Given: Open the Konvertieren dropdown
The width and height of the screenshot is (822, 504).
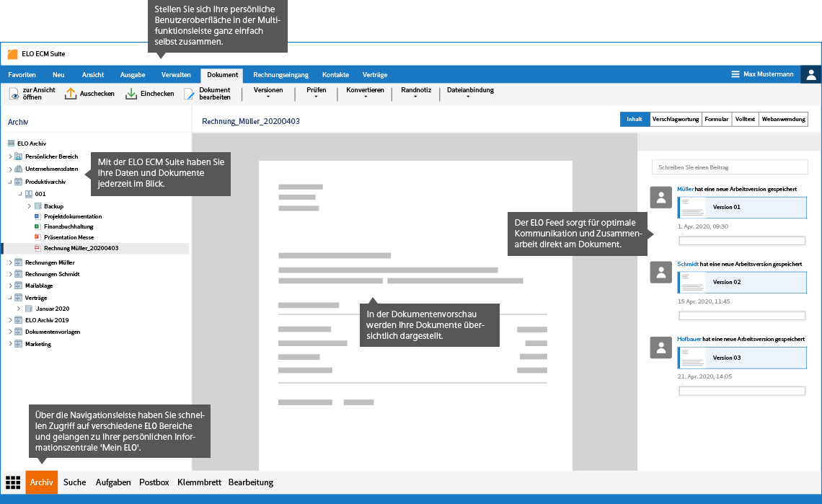Looking at the screenshot, I should 366,93.
